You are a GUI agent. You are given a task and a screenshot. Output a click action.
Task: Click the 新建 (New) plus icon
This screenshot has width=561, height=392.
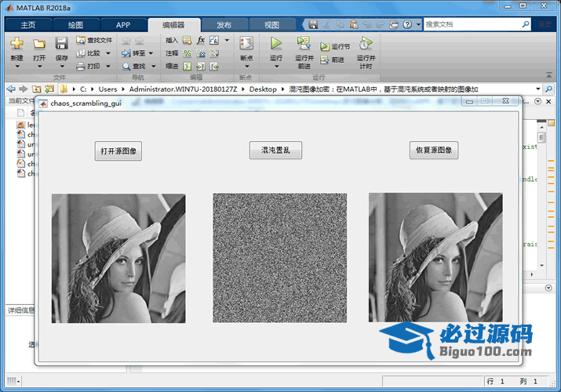(x=16, y=44)
